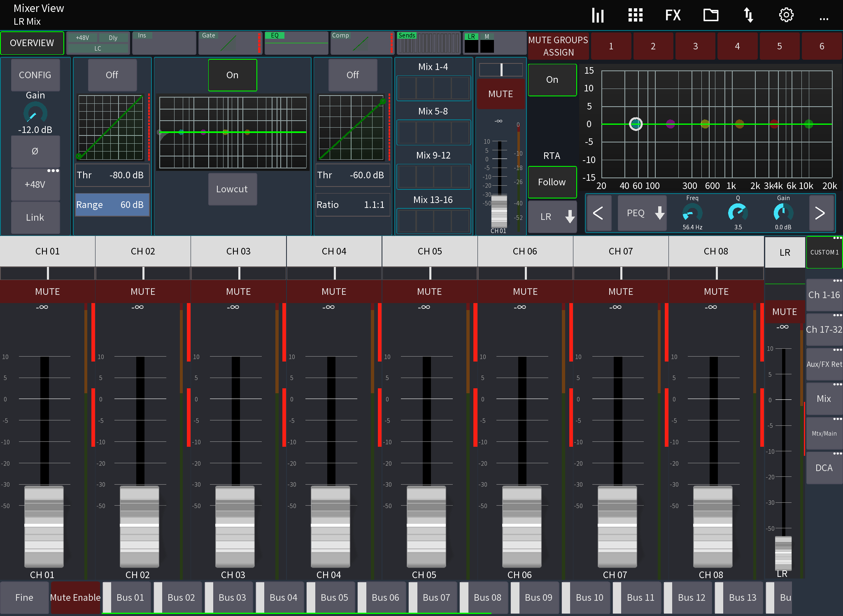
Task: Open the PEQ band type dropdown
Action: click(x=641, y=213)
